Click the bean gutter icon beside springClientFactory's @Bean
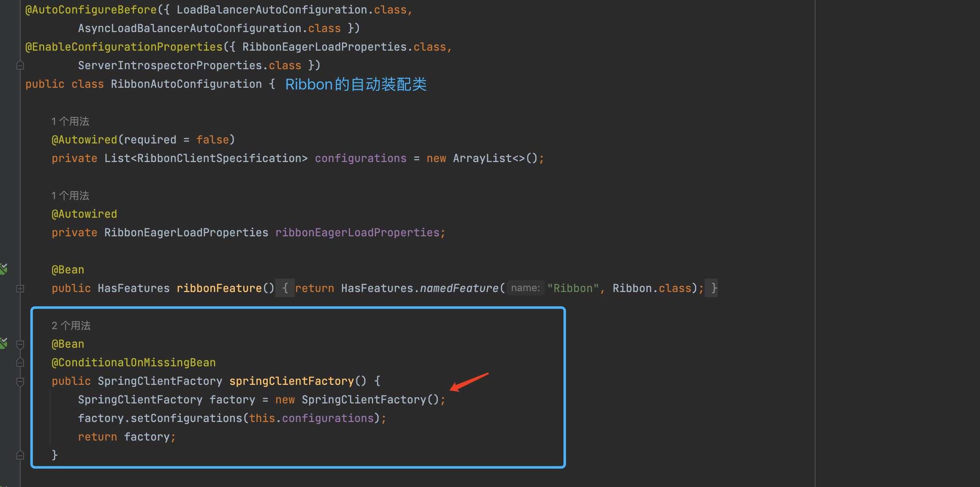980x487 pixels. (x=4, y=343)
